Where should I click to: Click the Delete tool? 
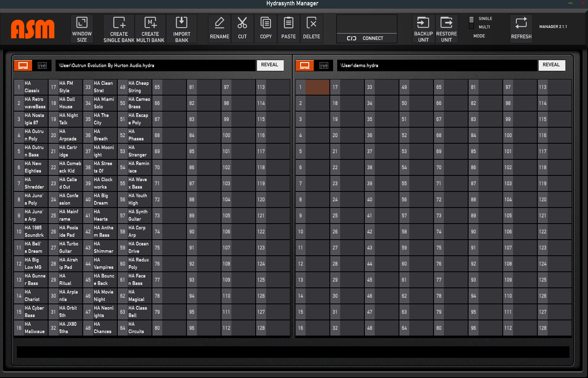tap(312, 29)
